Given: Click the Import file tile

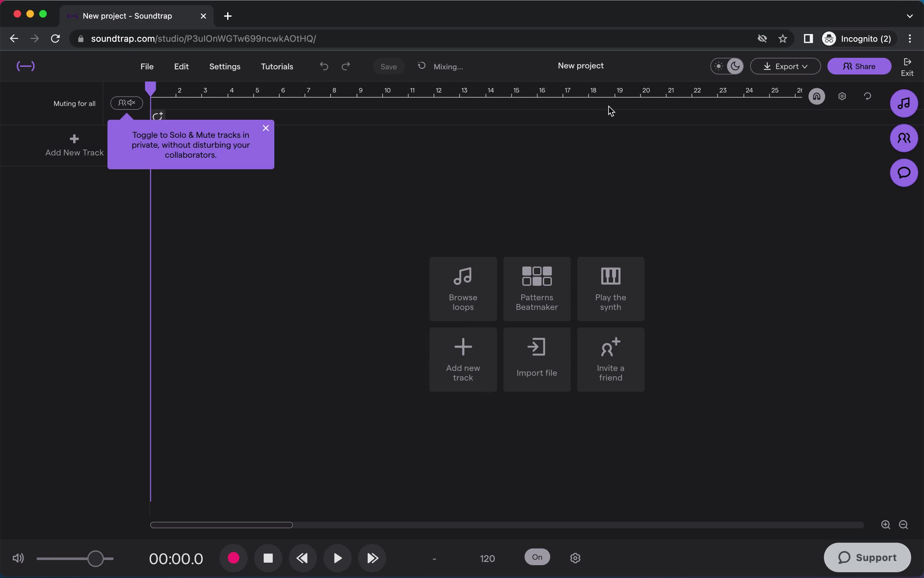Looking at the screenshot, I should pos(537,359).
